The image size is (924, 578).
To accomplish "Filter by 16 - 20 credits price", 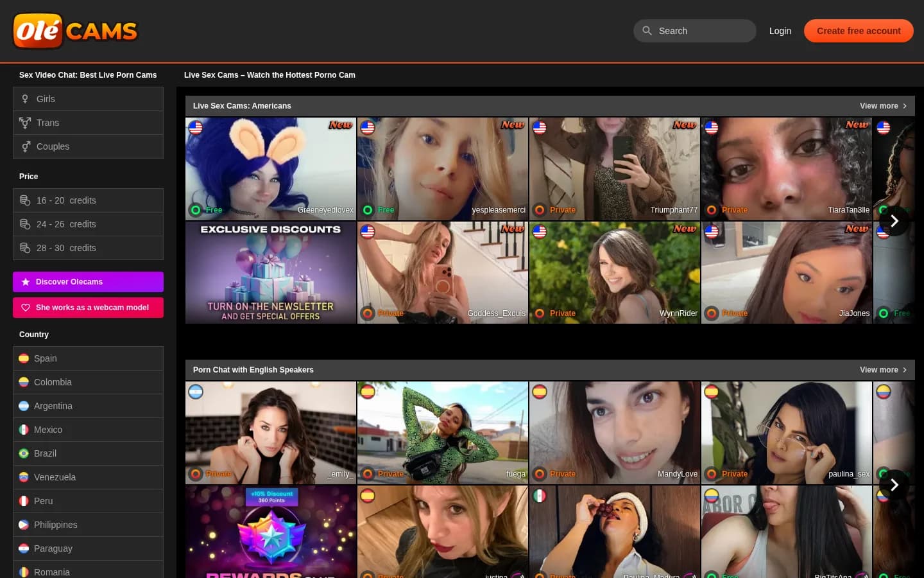I will coord(88,200).
